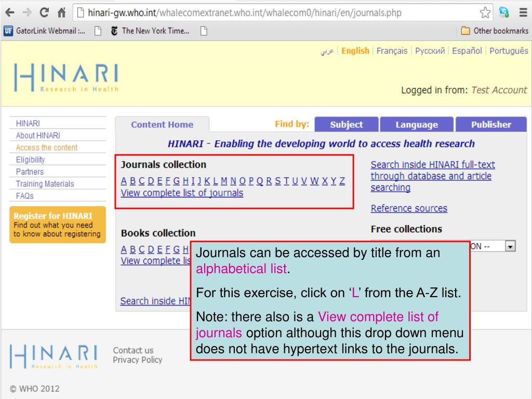The height and width of the screenshot is (399, 532).
Task: Click letter W in Journals collection
Action: point(314,181)
